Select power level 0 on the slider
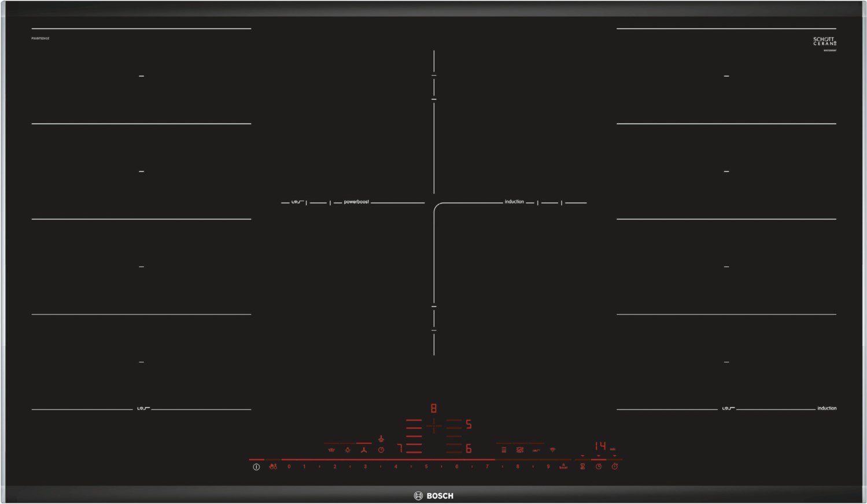The height and width of the screenshot is (504, 867). pos(289,466)
